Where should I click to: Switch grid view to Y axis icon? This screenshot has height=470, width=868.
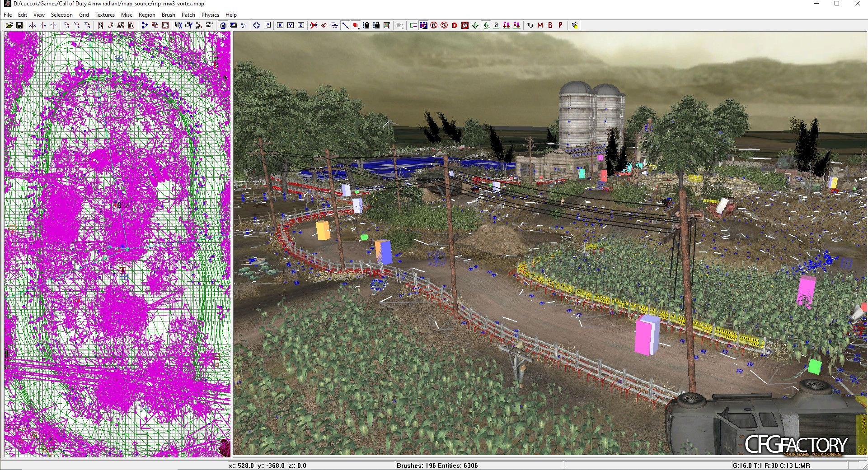pos(291,25)
